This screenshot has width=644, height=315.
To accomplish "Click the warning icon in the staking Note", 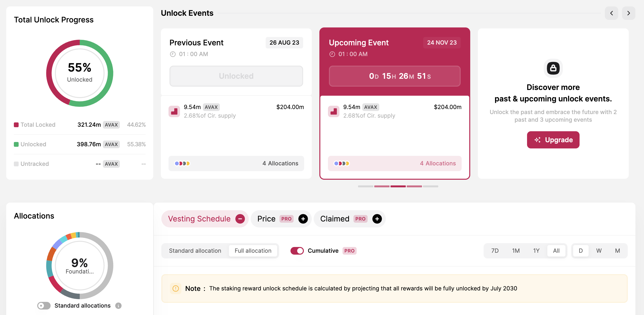I will click(x=175, y=288).
